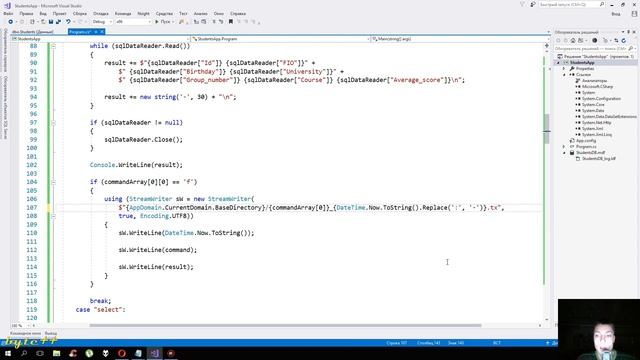Click the Solution Explorer Refresh icon
This screenshot has width=640, height=360.
624,40
